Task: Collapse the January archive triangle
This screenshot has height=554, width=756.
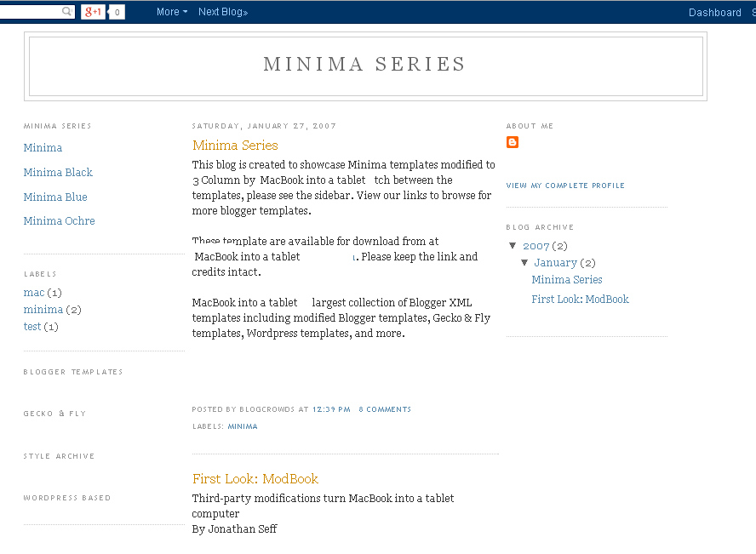Action: 524,263
